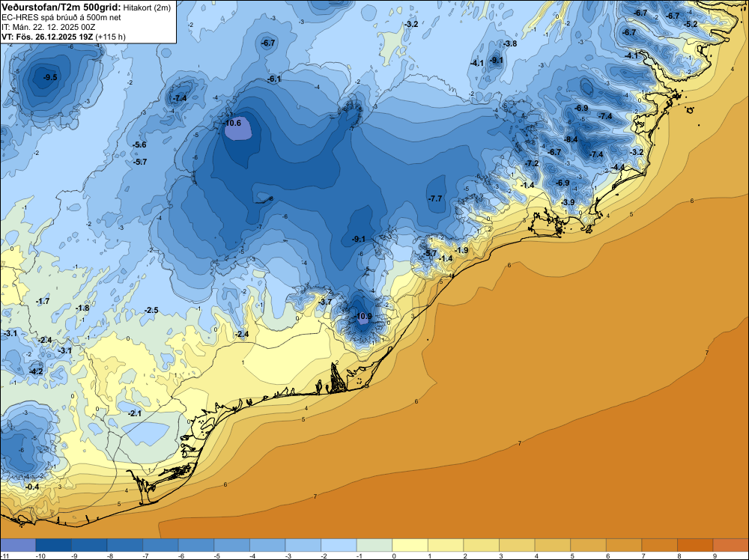The image size is (749, 560).
Task: Click the legend swatch between -9 and -8
Action: tap(89, 545)
